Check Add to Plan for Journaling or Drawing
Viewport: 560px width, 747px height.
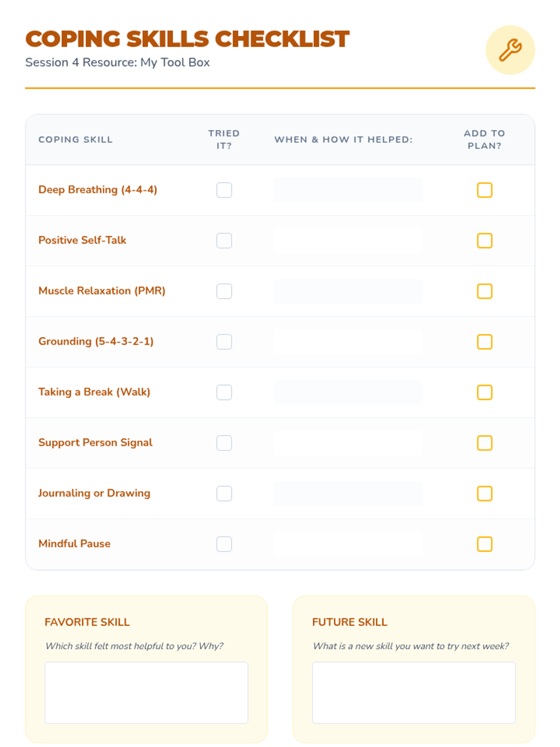(484, 493)
